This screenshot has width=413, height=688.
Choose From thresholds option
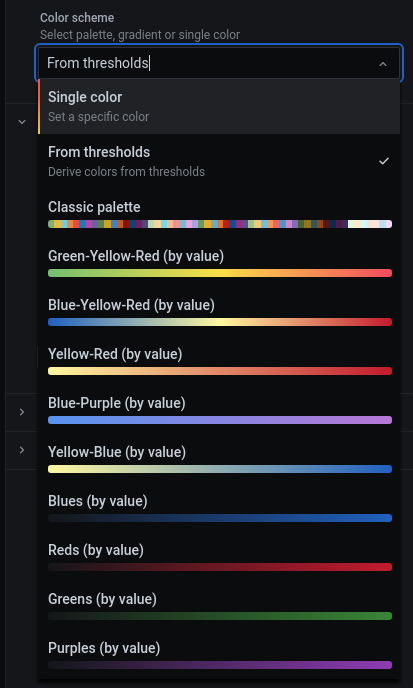point(219,161)
